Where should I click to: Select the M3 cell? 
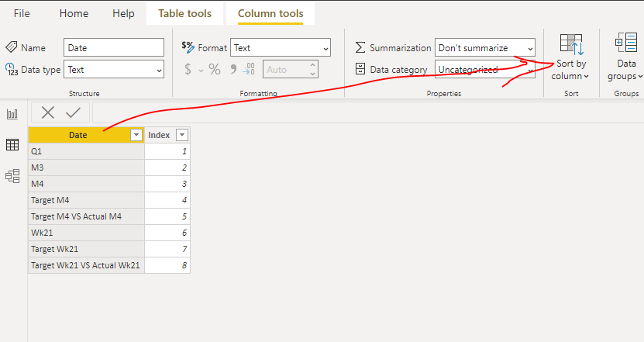point(86,168)
